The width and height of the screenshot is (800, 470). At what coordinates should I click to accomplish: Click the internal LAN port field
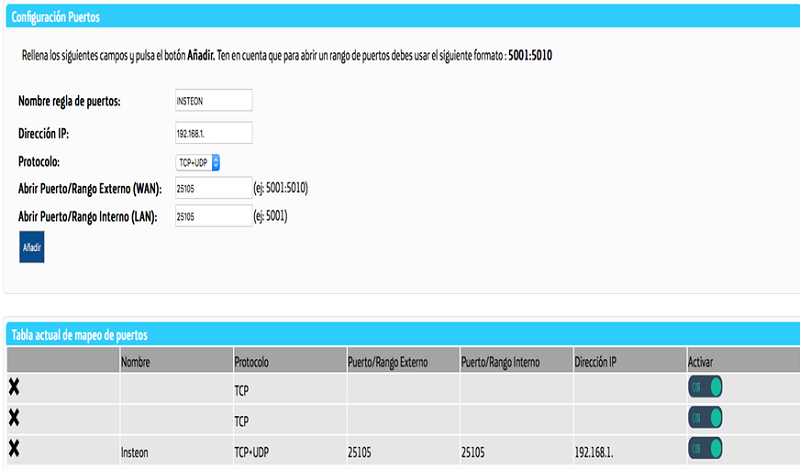214,216
